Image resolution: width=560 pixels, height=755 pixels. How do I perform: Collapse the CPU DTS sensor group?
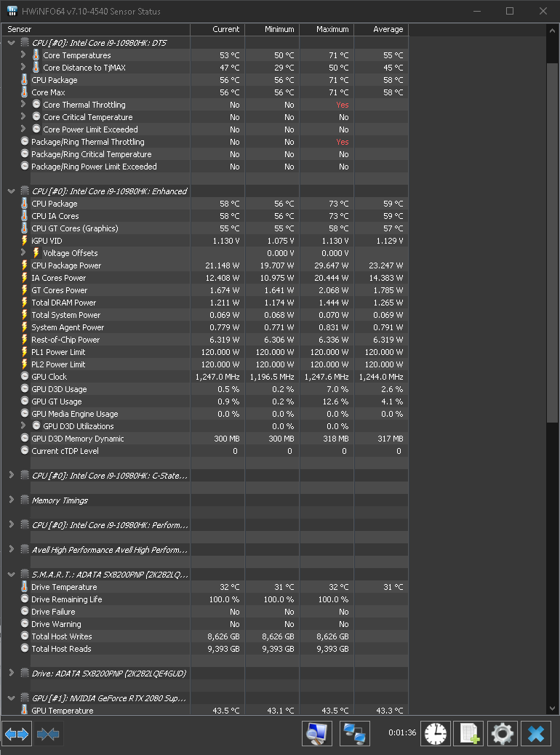click(11, 43)
